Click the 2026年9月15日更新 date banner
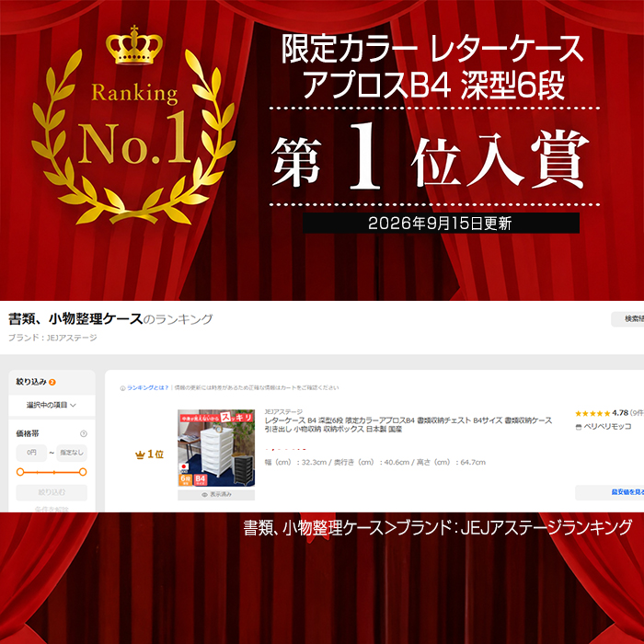 tap(441, 224)
